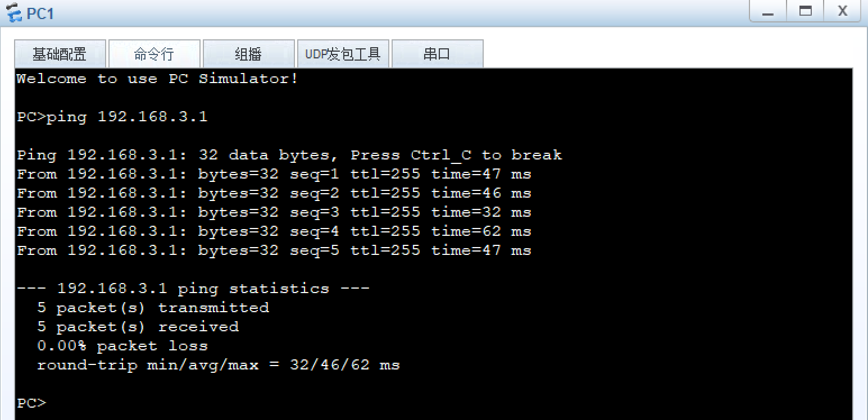Switch to the UDP发包工具 tab

tap(343, 53)
